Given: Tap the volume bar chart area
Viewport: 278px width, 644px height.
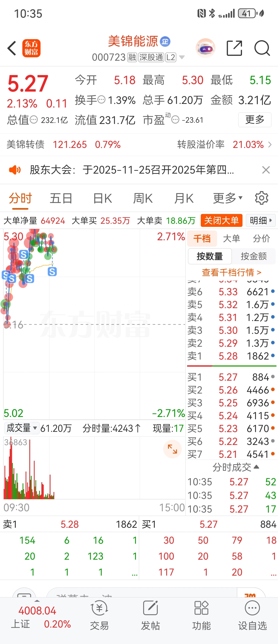Looking at the screenshot, I should pos(94,468).
